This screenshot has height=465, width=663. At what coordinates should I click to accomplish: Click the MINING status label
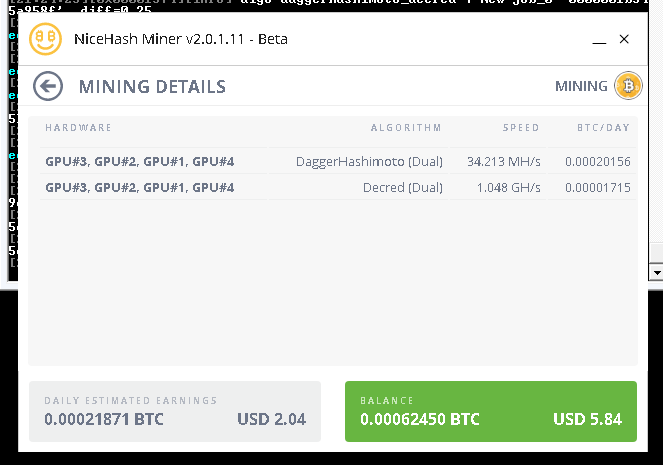581,86
